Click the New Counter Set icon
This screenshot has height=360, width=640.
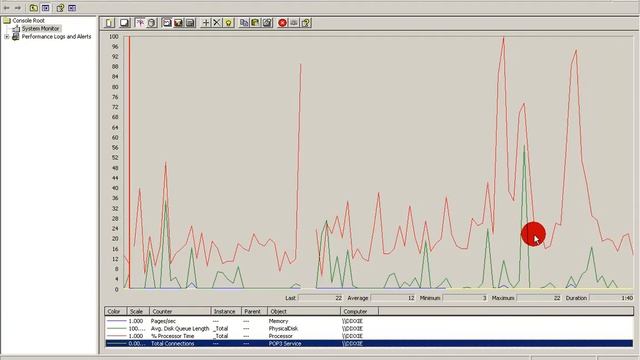tap(110, 23)
